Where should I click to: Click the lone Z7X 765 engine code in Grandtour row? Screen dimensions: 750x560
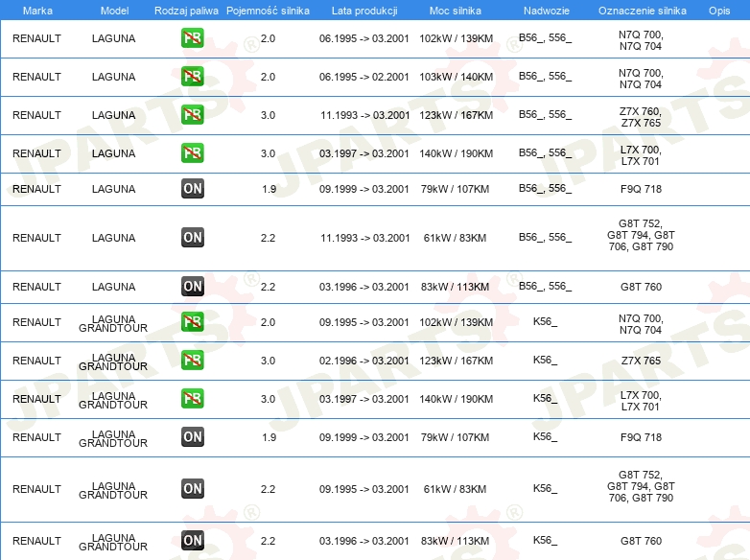tap(641, 361)
